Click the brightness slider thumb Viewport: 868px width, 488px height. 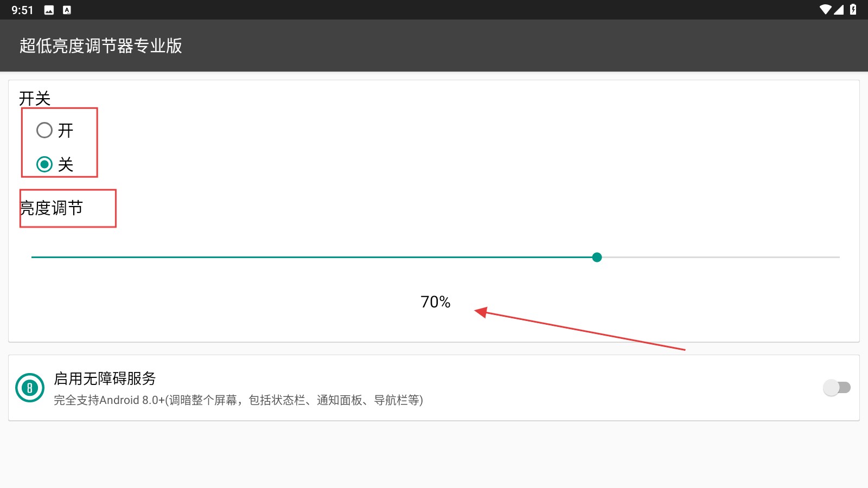coord(597,257)
